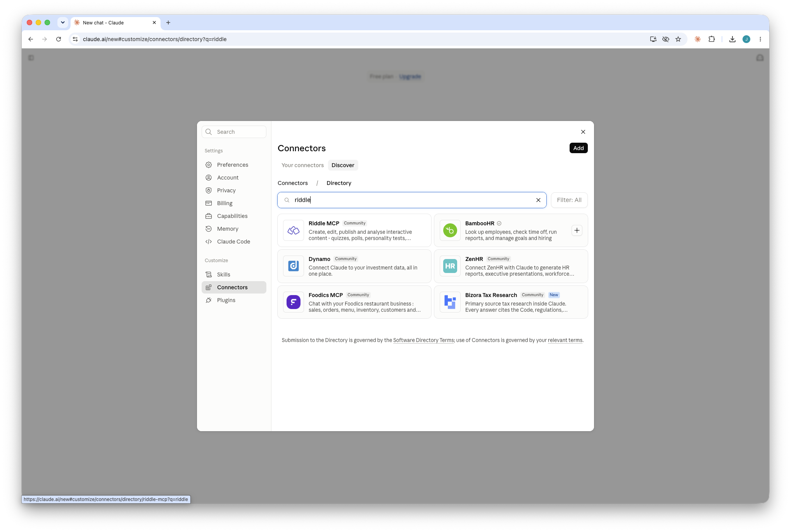The height and width of the screenshot is (532, 791).
Task: Select the Discover tab
Action: [x=343, y=165]
